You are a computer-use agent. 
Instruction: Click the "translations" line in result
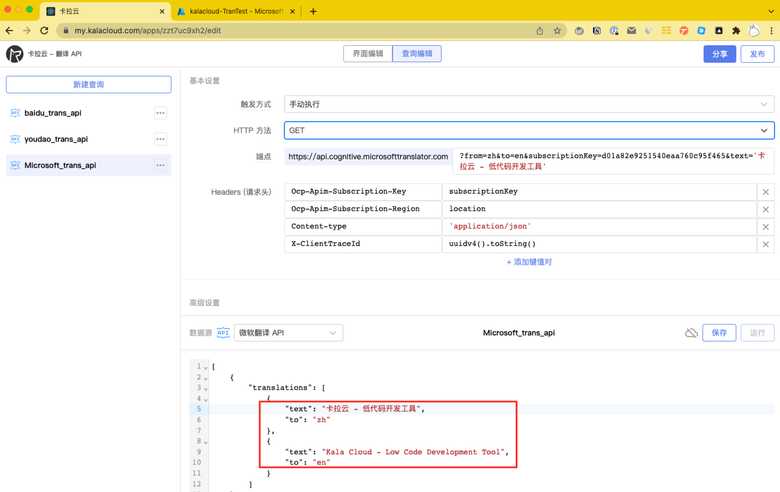pyautogui.click(x=287, y=388)
